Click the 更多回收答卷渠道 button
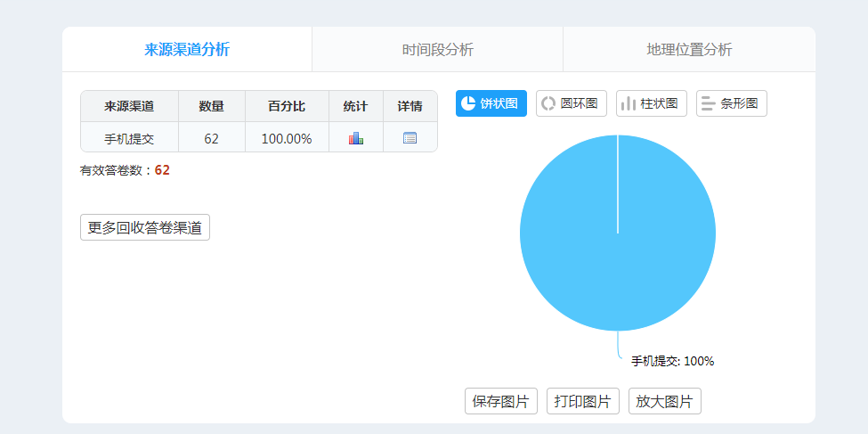868x434 pixels. pyautogui.click(x=145, y=227)
